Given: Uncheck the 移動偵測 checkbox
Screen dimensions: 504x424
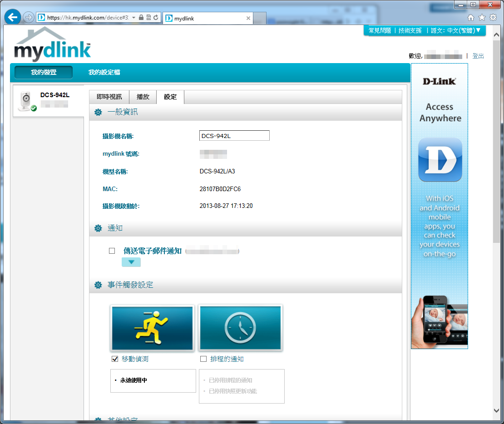Looking at the screenshot, I should 115,359.
